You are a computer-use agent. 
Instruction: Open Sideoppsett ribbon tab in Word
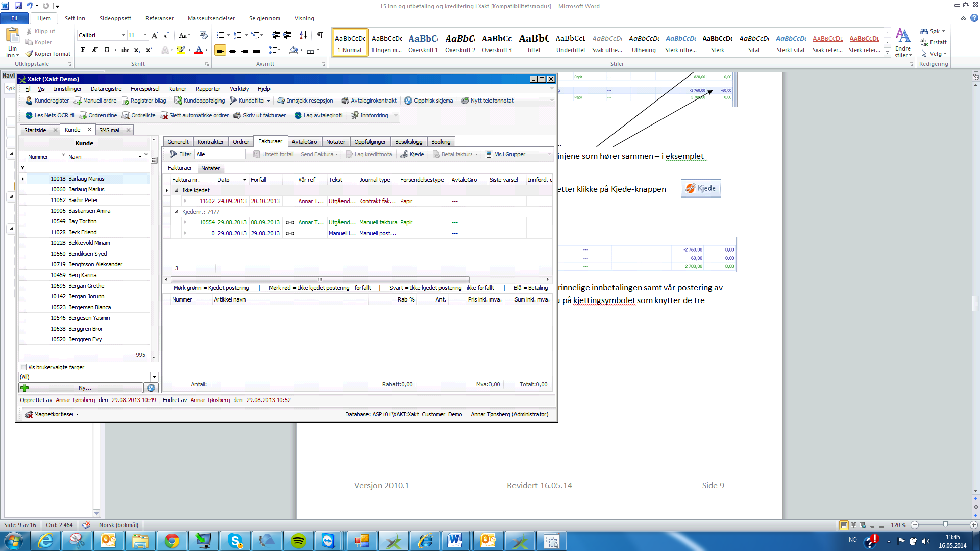coord(115,18)
